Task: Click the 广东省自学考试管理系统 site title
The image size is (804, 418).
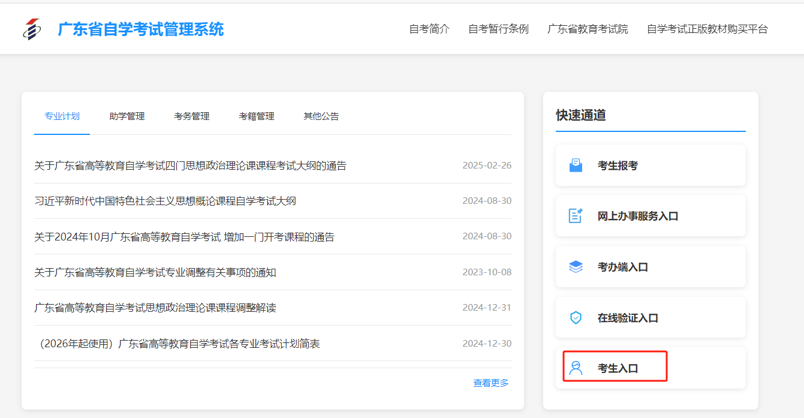Action: tap(140, 29)
